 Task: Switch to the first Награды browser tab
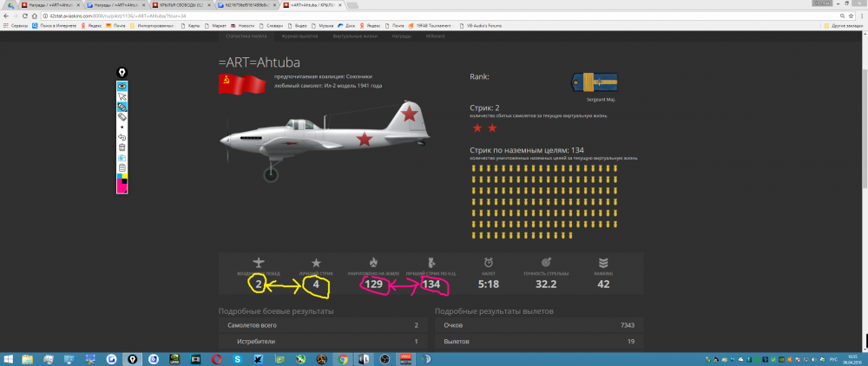[x=49, y=5]
